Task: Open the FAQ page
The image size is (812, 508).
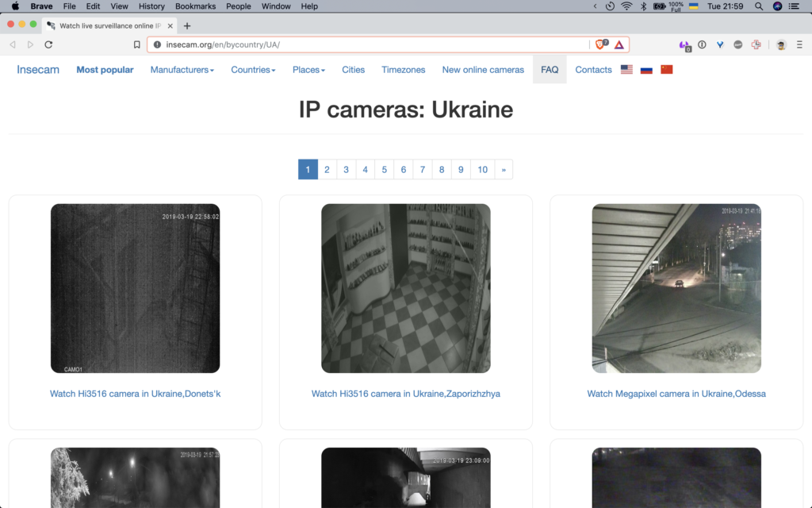Action: click(x=550, y=70)
